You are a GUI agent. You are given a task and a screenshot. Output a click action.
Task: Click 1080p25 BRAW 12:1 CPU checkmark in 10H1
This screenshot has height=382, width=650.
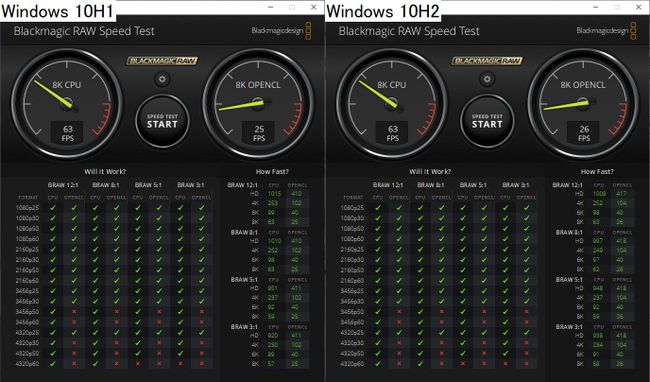coord(53,208)
